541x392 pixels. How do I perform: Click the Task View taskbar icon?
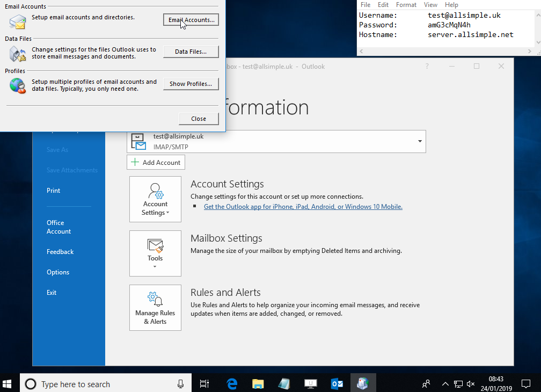click(204, 383)
